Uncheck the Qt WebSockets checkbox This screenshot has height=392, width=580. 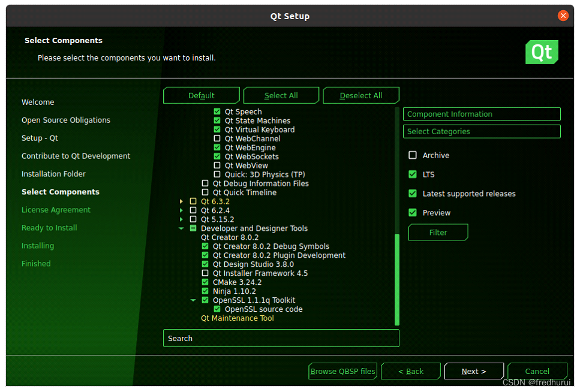point(217,156)
